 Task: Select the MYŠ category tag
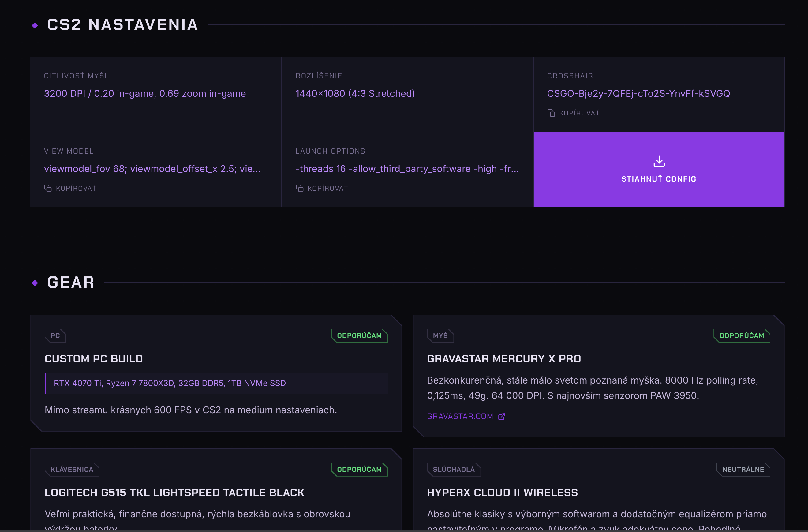440,335
